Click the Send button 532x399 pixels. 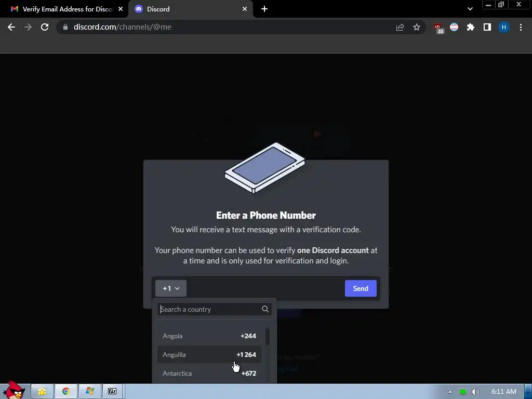tap(361, 288)
